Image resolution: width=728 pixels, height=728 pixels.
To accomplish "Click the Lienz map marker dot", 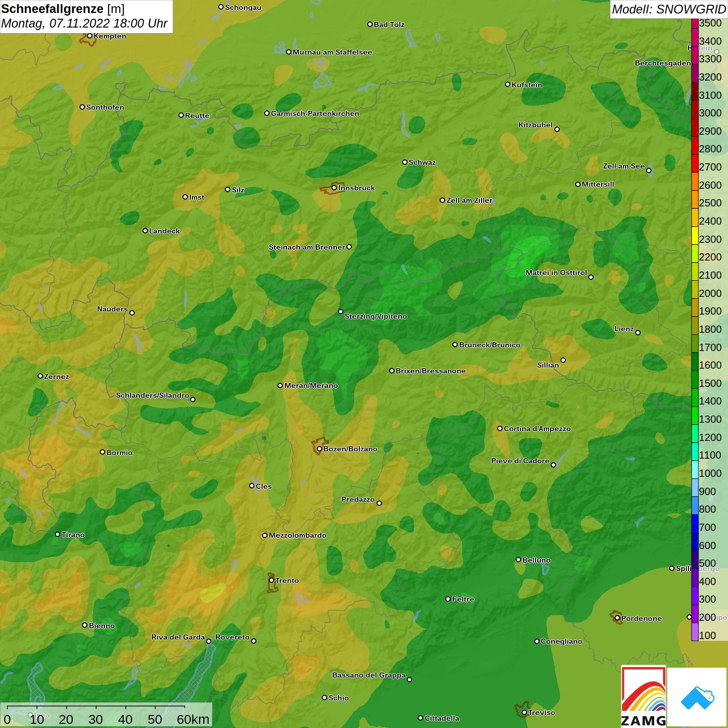I will pos(638,333).
